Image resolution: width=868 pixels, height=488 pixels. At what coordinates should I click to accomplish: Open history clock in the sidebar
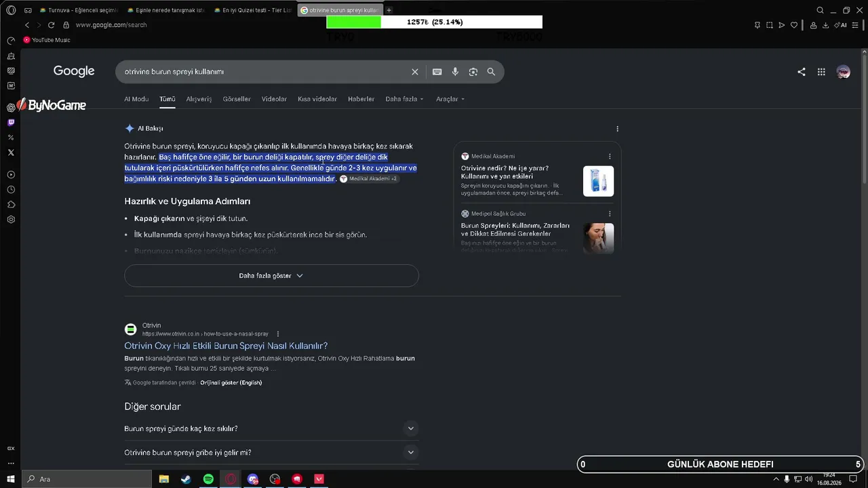click(x=11, y=190)
